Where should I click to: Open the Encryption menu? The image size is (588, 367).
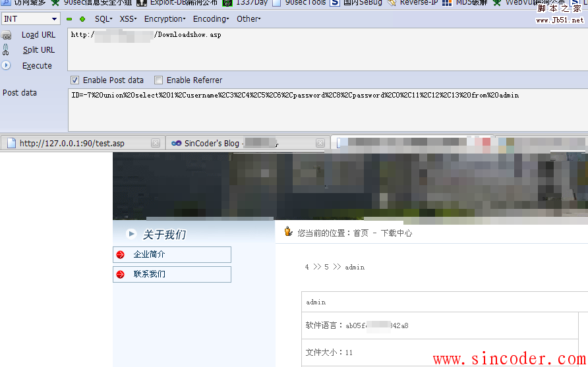165,18
